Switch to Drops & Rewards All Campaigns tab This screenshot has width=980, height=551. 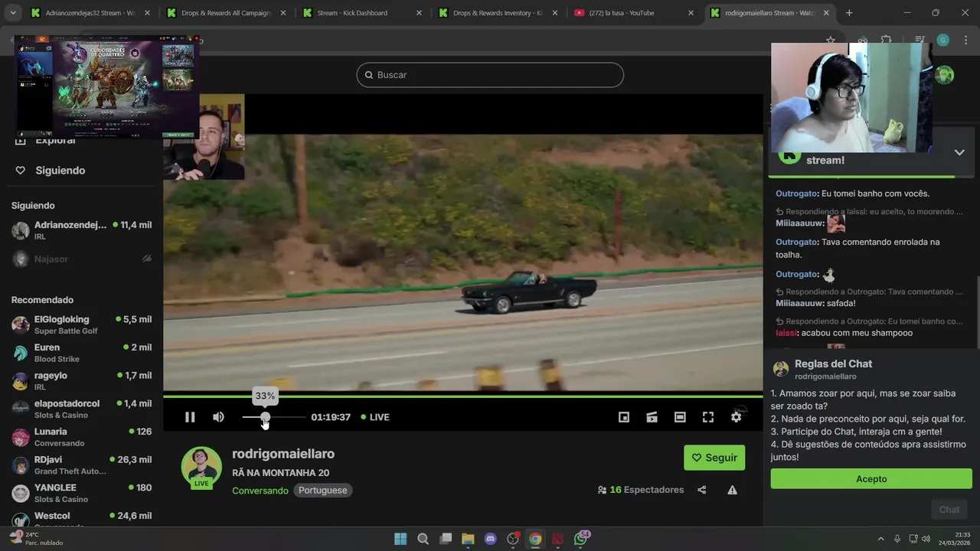click(x=225, y=13)
